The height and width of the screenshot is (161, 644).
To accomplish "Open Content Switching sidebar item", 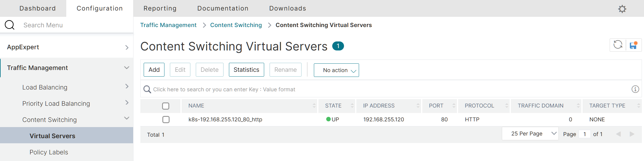I will point(49,120).
